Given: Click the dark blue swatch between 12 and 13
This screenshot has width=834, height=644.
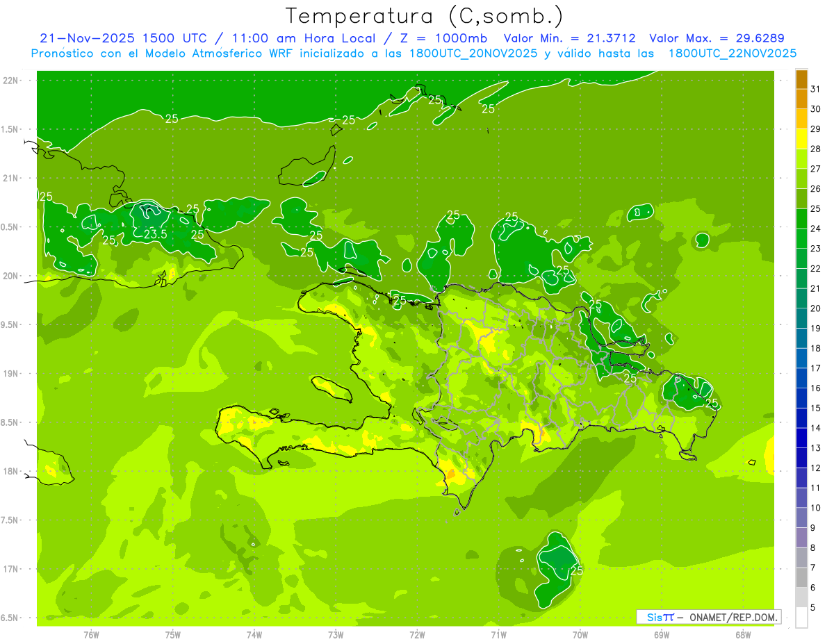Looking at the screenshot, I should click(x=801, y=459).
